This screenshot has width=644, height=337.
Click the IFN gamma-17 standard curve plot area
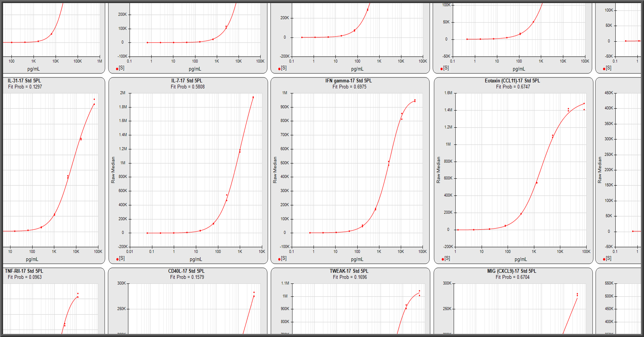click(x=357, y=170)
